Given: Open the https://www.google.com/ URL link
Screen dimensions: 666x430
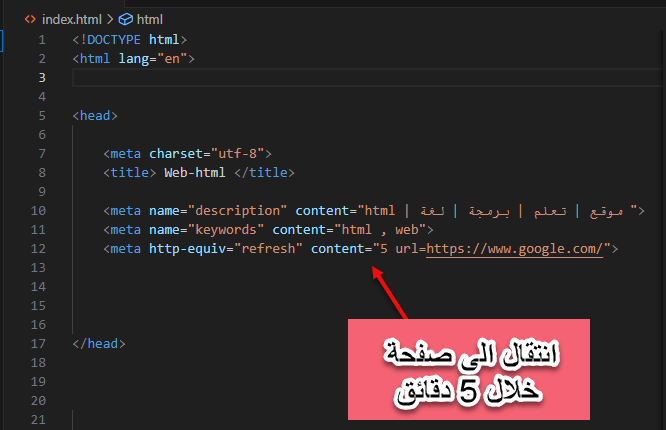Looking at the screenshot, I should click(516, 249).
